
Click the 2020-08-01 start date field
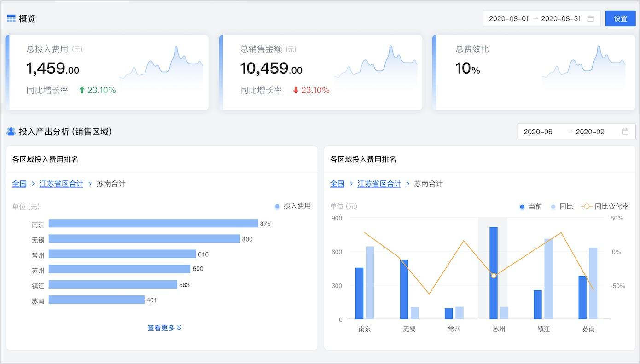click(x=510, y=18)
